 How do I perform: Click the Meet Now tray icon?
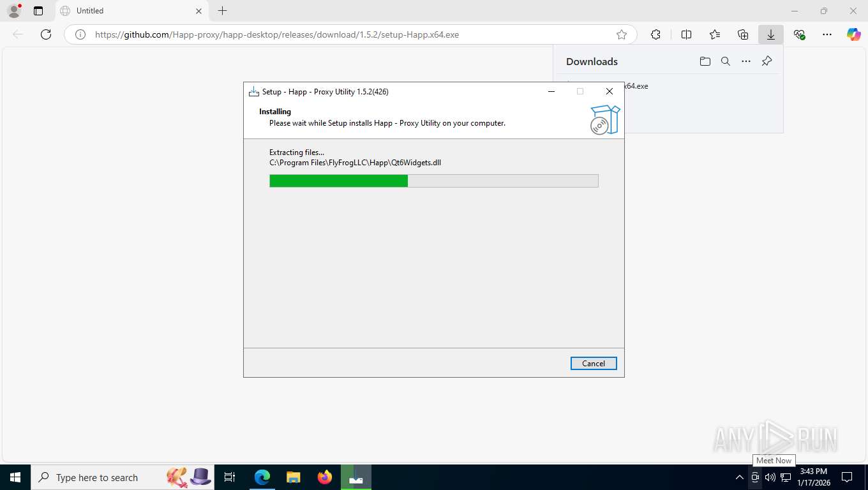coord(755,477)
